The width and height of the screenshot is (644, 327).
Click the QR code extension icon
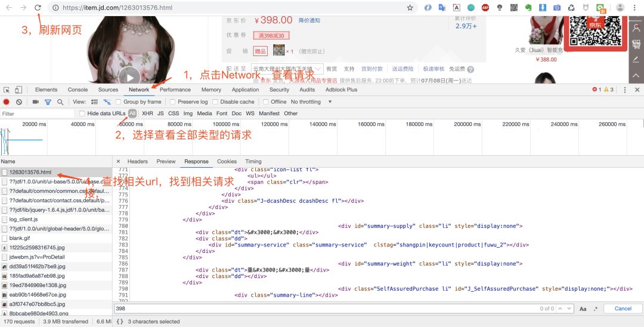click(514, 7)
